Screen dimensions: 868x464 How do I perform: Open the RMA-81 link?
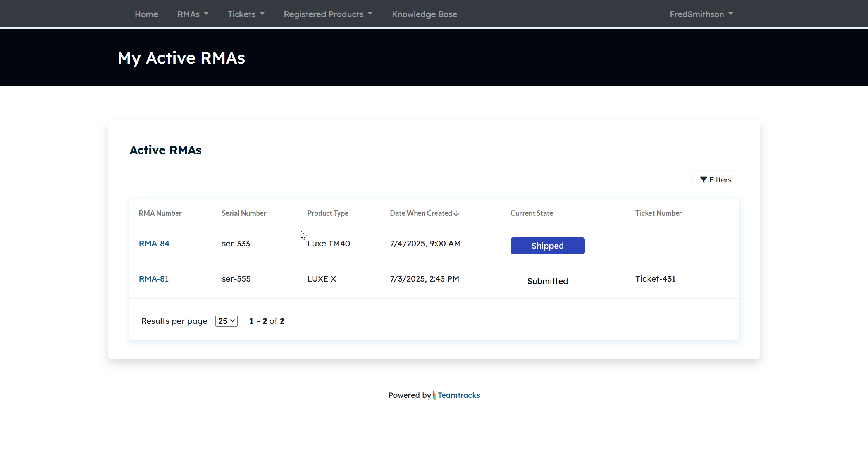coord(154,279)
